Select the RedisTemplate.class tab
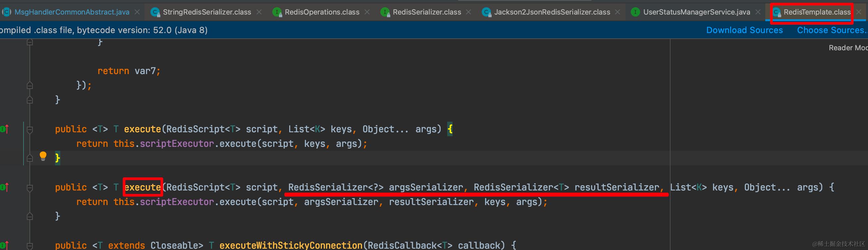Screen dimensions: 868x250 click(817, 12)
